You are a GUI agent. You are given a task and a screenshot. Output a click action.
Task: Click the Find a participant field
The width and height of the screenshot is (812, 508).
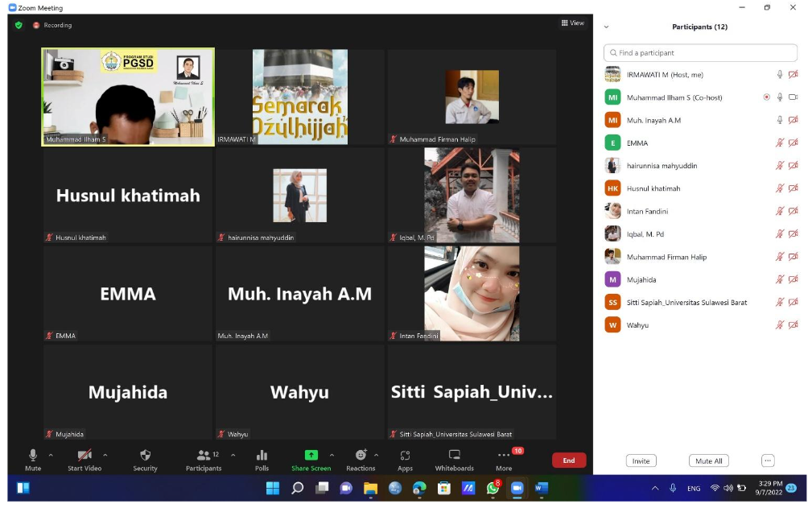click(700, 53)
